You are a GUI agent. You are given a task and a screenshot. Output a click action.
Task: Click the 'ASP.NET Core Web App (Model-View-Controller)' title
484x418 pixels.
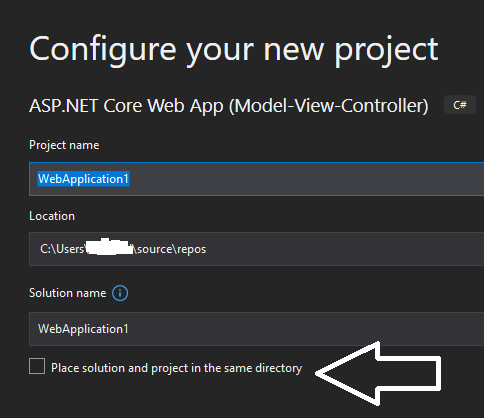229,106
